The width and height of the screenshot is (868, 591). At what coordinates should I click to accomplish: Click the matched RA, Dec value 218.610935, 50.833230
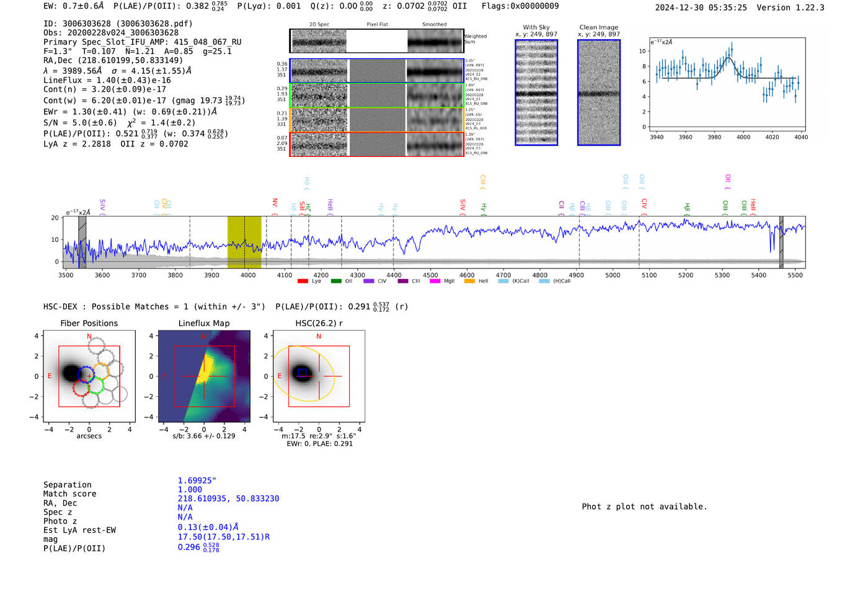tap(228, 499)
